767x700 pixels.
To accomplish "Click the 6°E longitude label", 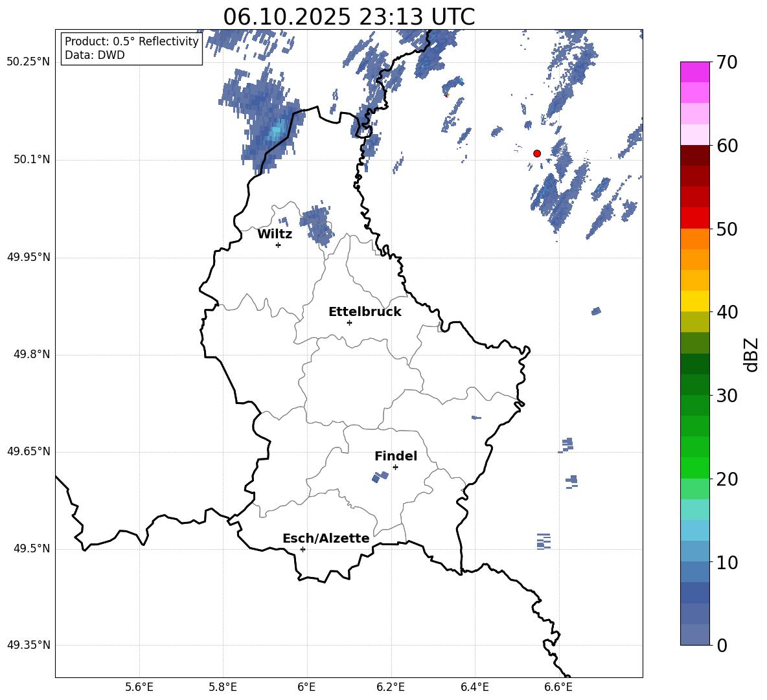I will point(306,688).
